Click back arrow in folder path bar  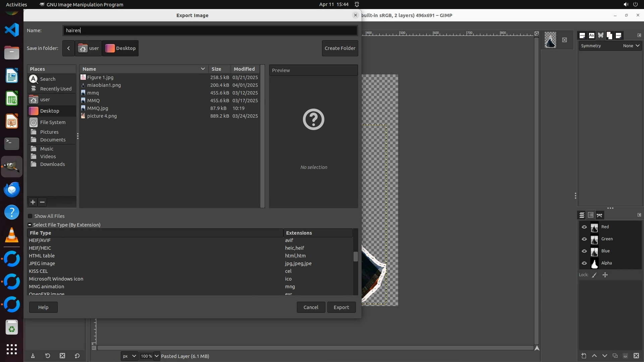point(68,48)
